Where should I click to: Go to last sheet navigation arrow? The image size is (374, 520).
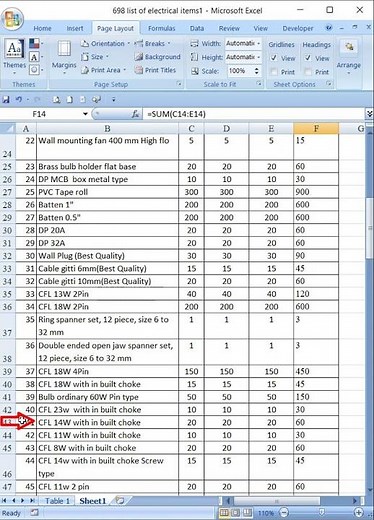point(32,500)
